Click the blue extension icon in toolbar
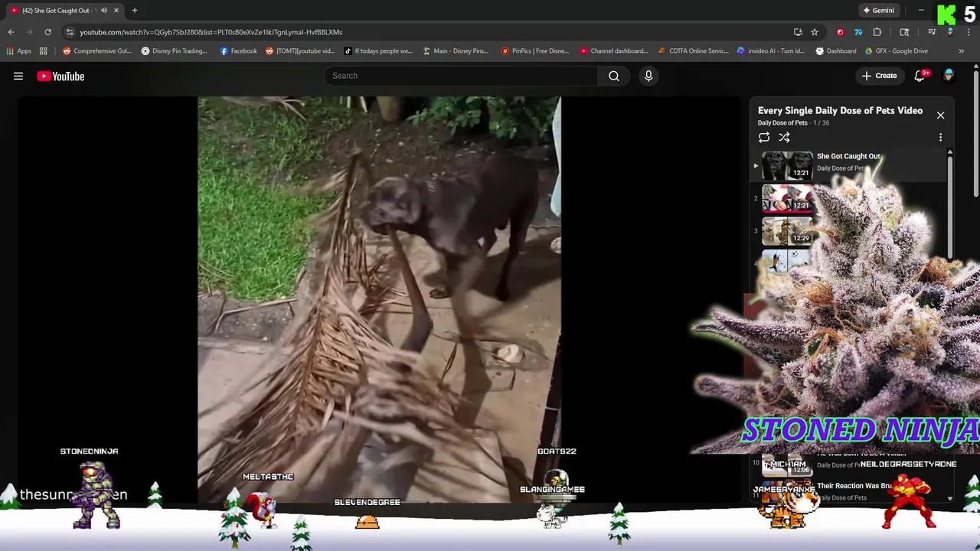The image size is (980, 551). [858, 32]
